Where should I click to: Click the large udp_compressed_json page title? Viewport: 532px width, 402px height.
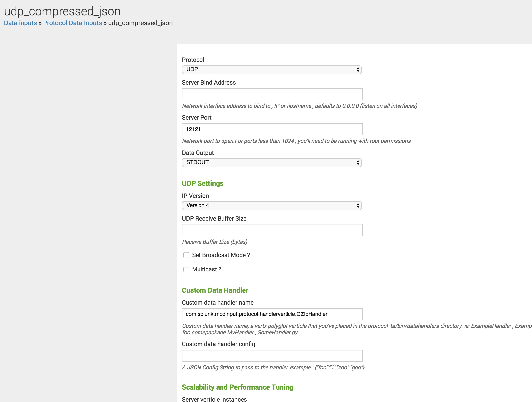tap(62, 11)
